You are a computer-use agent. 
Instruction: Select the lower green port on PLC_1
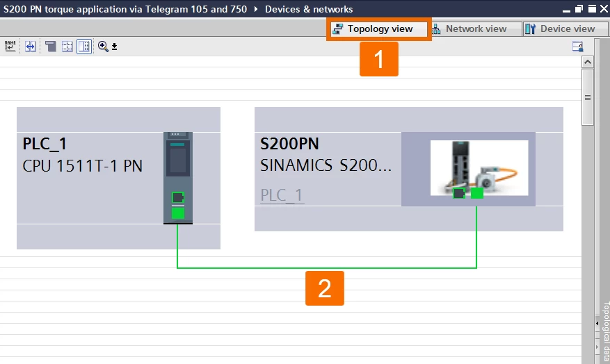(178, 213)
